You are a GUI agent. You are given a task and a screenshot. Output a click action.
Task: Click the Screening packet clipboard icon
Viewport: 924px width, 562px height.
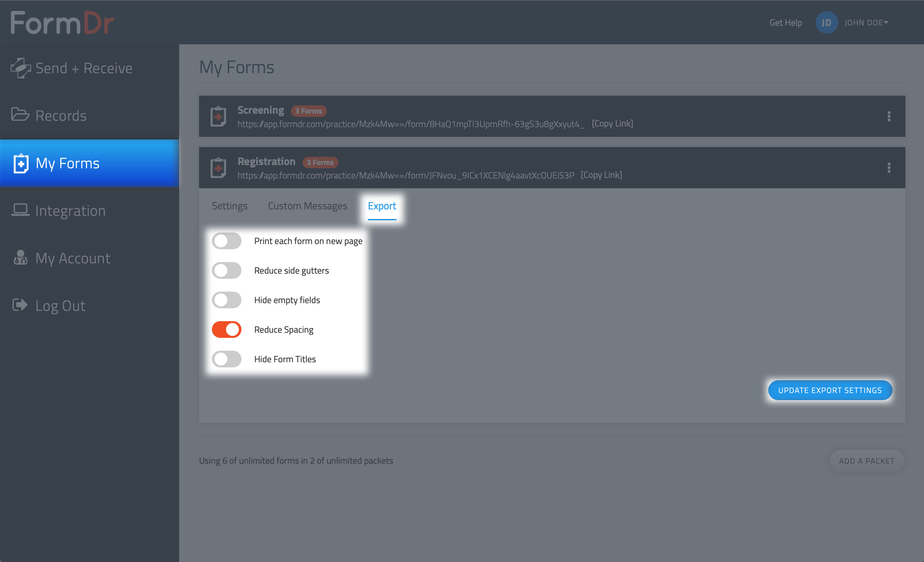point(218,117)
